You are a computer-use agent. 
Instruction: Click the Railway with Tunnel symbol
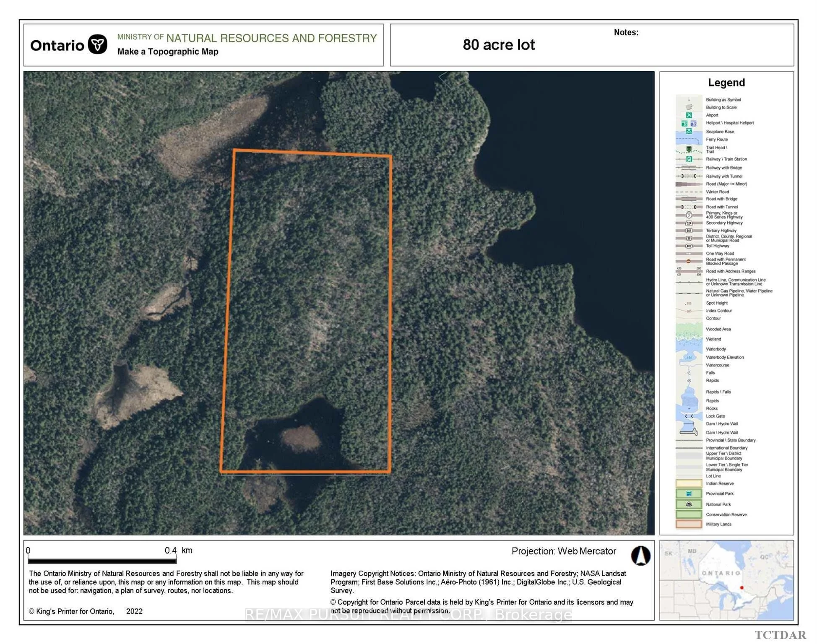689,176
